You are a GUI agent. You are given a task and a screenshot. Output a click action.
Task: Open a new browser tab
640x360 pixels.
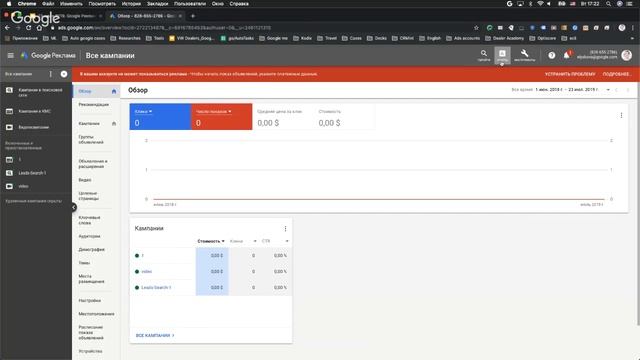point(193,16)
